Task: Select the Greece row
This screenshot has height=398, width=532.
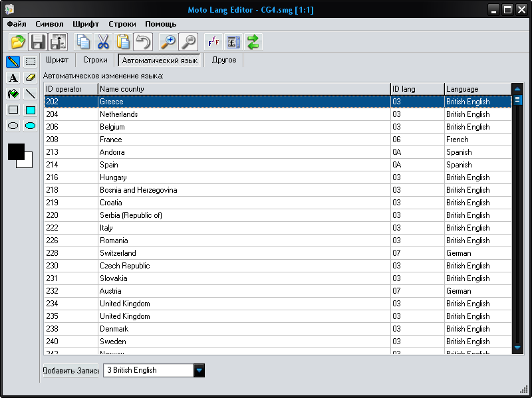Action: coord(278,102)
